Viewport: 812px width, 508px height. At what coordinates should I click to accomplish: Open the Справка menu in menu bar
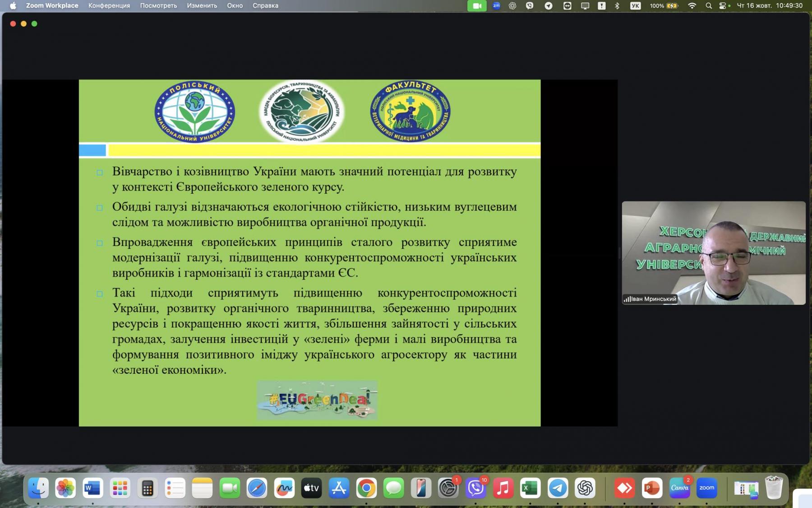[x=265, y=5]
